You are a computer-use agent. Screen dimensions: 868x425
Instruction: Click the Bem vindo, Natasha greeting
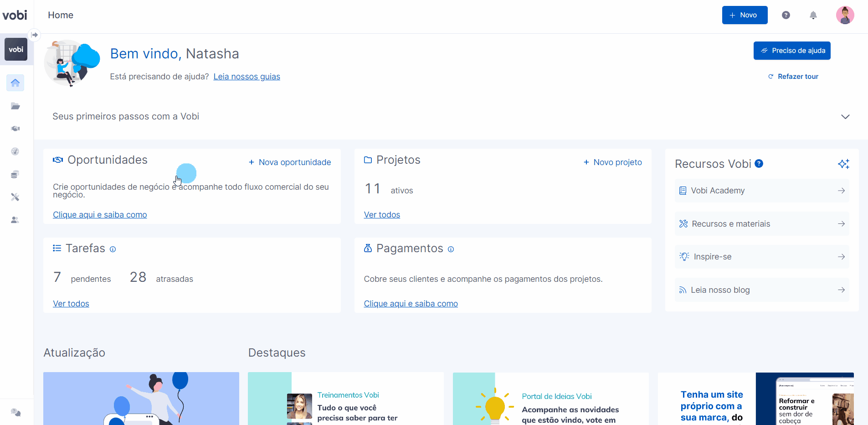[175, 54]
